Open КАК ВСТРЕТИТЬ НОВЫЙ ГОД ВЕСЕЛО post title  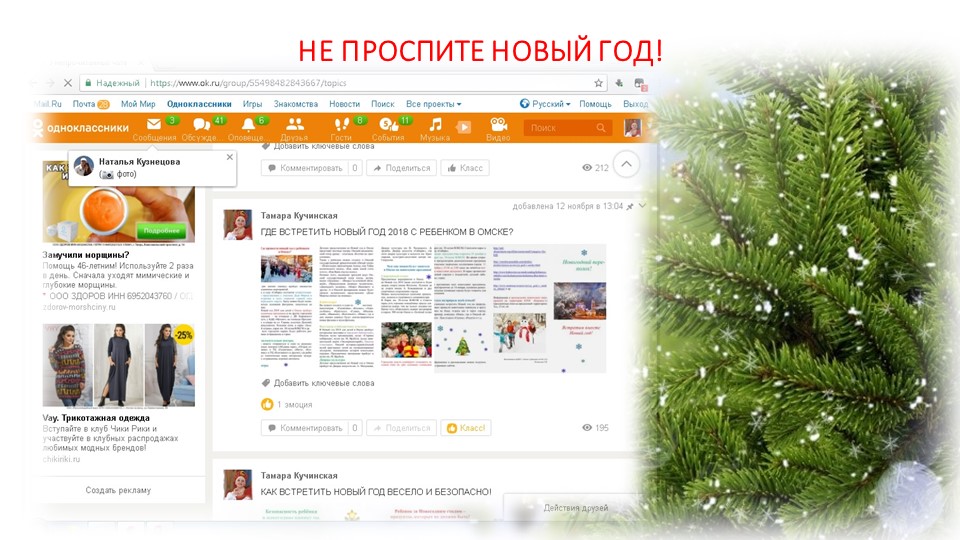[x=375, y=492]
